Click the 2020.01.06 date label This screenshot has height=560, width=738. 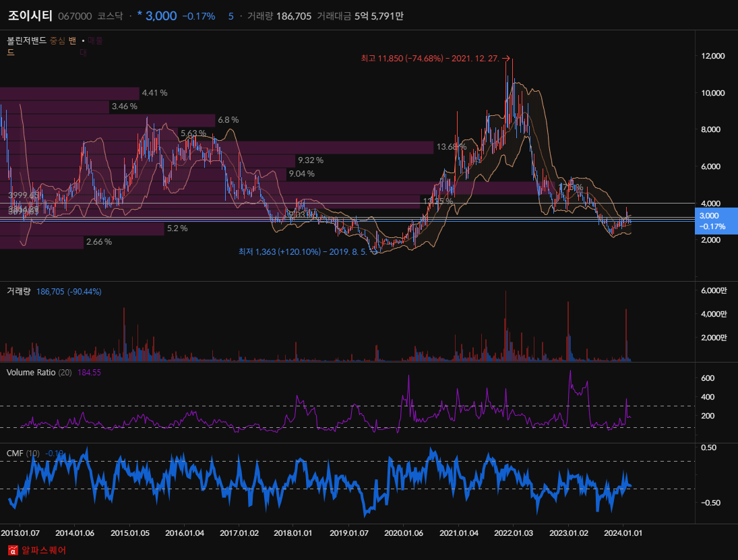[403, 533]
